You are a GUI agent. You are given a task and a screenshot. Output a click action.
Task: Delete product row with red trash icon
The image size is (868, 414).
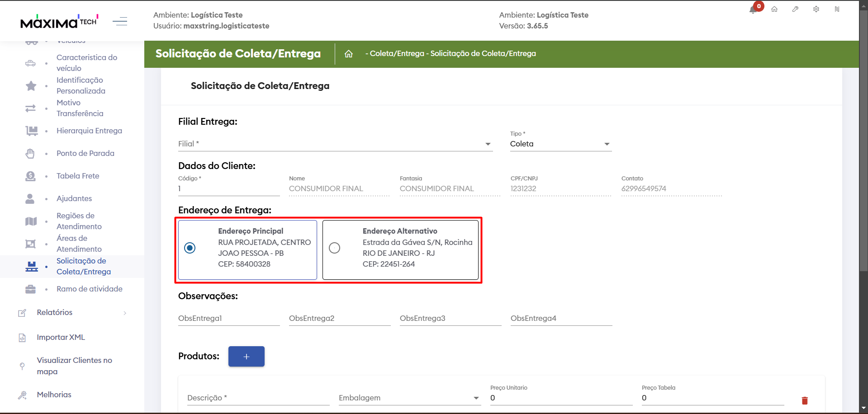[x=805, y=400]
